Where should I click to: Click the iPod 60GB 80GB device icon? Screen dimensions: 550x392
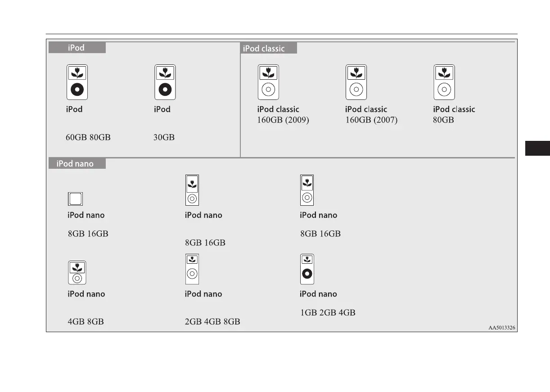point(77,82)
